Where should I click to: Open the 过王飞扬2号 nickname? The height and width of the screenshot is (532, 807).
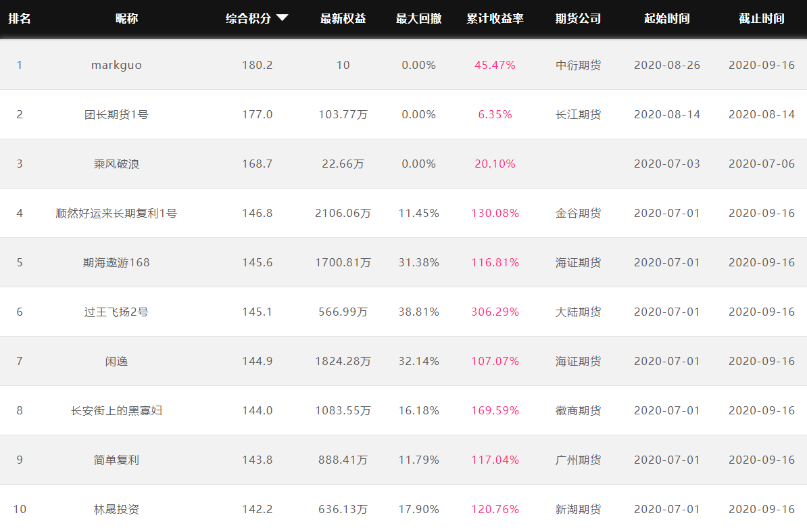[x=116, y=312]
